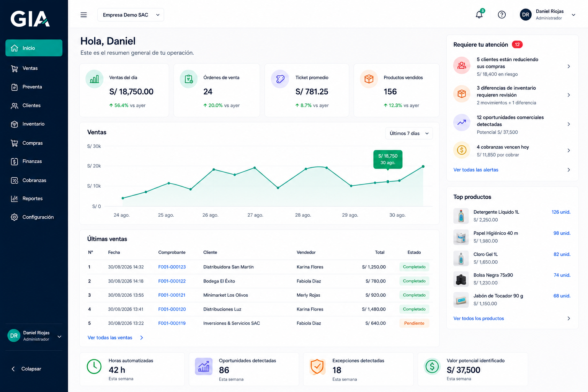The width and height of the screenshot is (588, 392).
Task: Open the notifications bell icon
Action: tap(479, 15)
